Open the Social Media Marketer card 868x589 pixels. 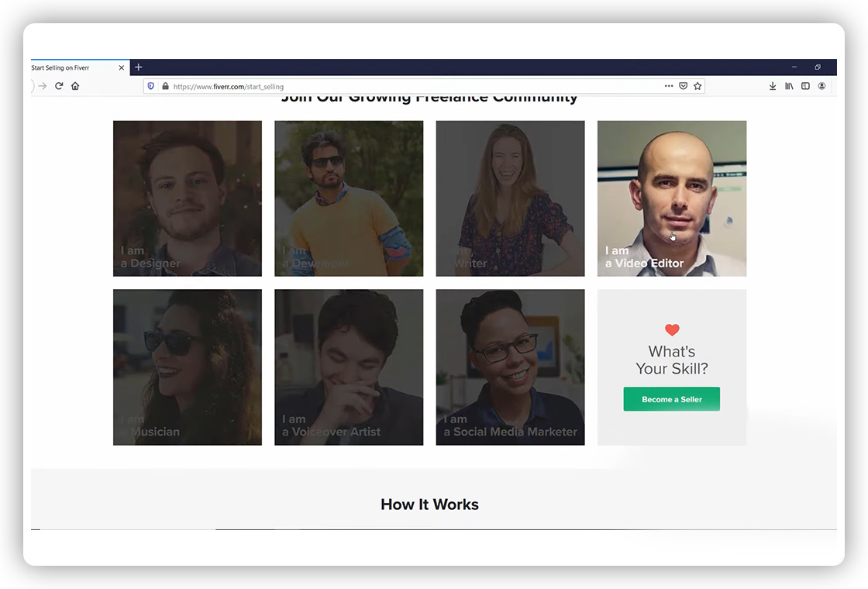[510, 367]
